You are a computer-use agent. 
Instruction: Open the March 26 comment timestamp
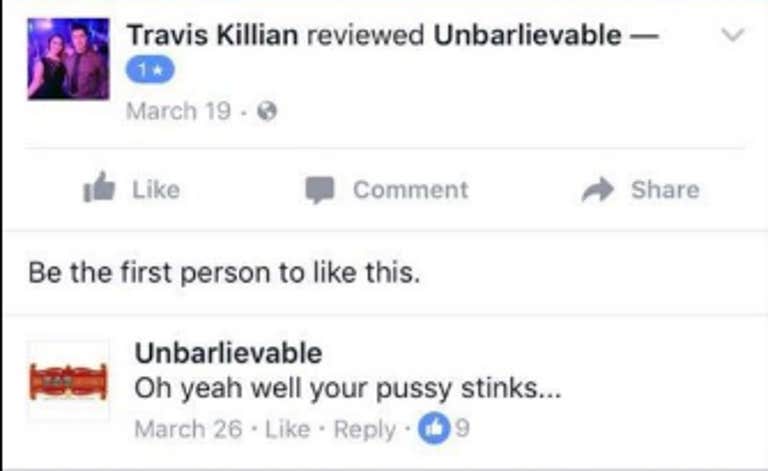click(x=189, y=429)
